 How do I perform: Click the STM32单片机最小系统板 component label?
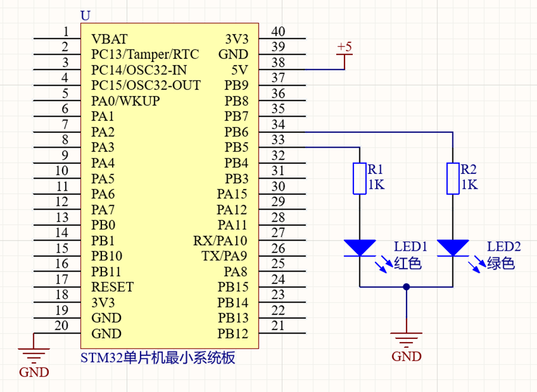(x=158, y=358)
